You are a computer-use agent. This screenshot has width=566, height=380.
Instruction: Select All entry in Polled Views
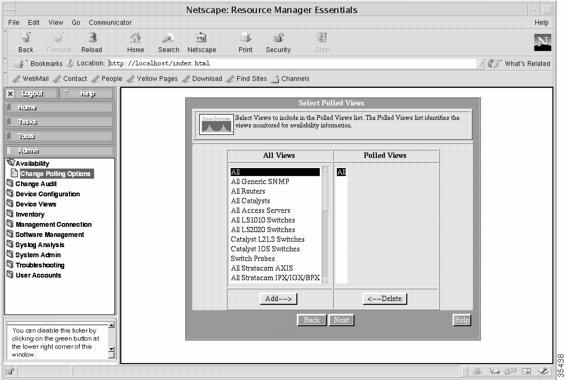[341, 172]
